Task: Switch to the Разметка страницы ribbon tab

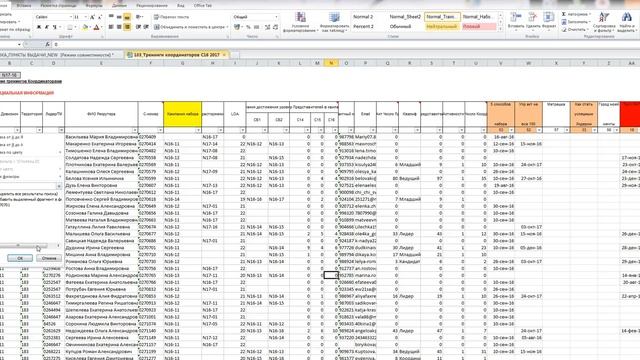Action: 58,6
